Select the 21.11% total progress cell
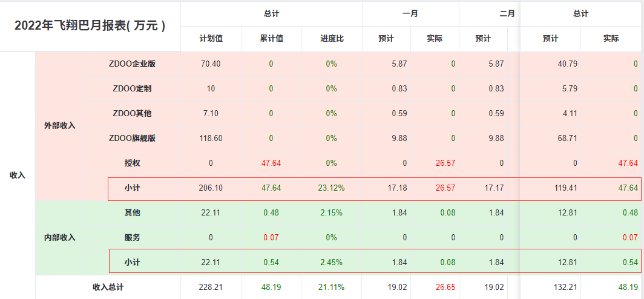Image resolution: width=644 pixels, height=299 pixels. (x=332, y=287)
